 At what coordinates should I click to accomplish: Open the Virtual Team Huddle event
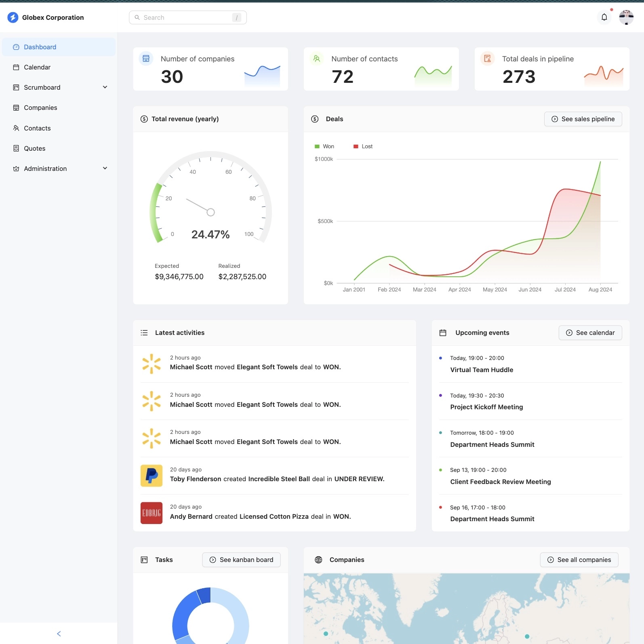482,370
